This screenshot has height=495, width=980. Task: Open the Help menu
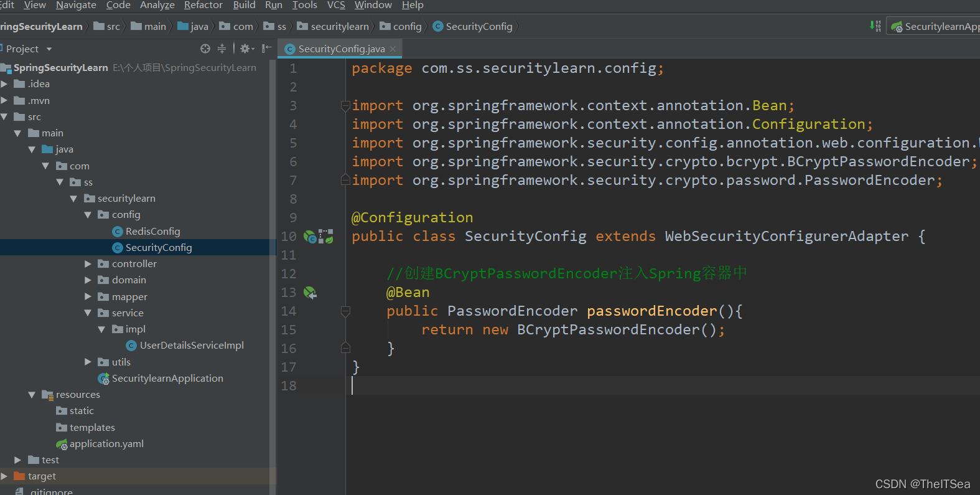click(x=413, y=5)
